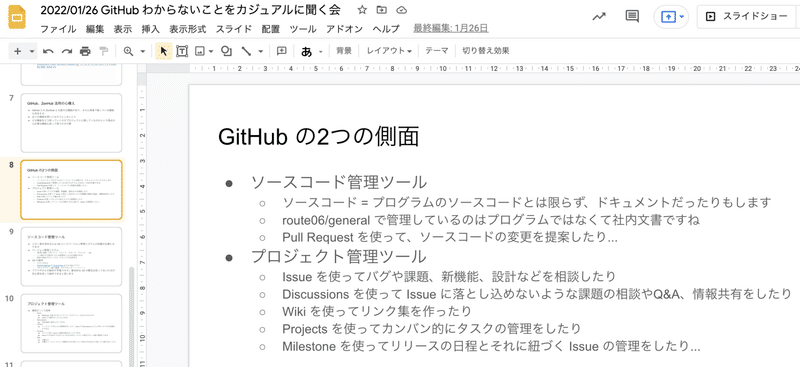Click slide title GitHub の2つの側面
800x367 pixels.
[x=318, y=137]
